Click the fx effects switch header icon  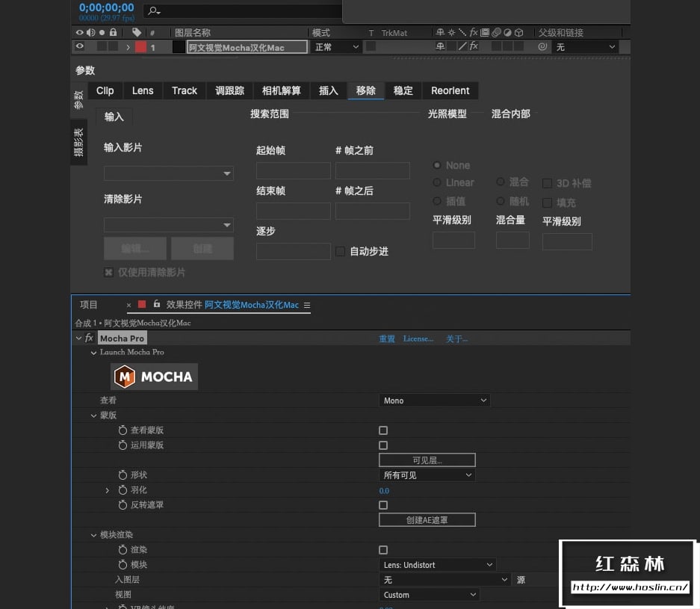point(474,32)
